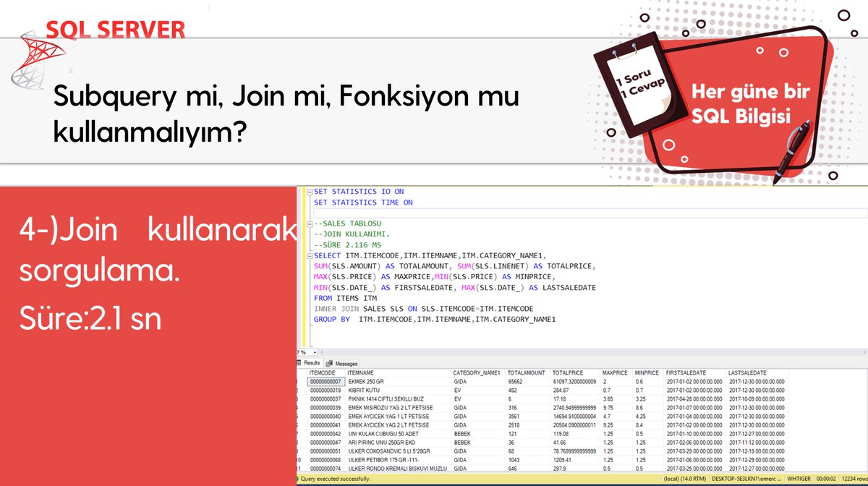Select the PIKNIK 1414 CIFTLI SEKILLI BUZ cell
Image resolution: width=868 pixels, height=486 pixels.
tap(398, 398)
